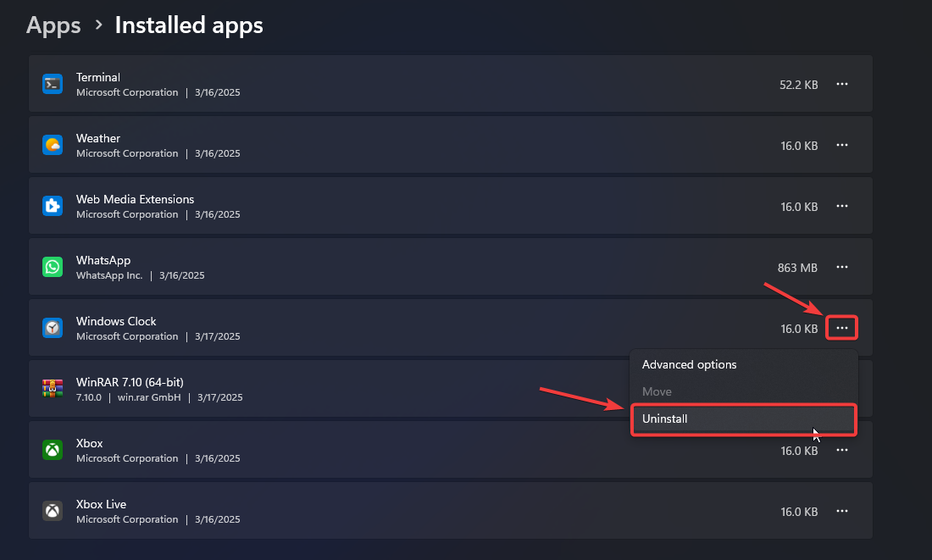Go back to the Apps page
Screen dimensions: 932x560
tap(53, 25)
